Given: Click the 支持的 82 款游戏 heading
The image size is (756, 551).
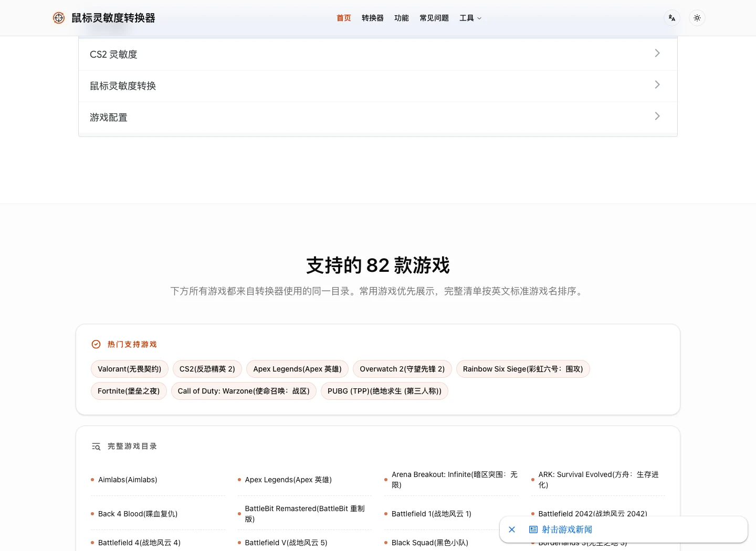Looking at the screenshot, I should 378,266.
